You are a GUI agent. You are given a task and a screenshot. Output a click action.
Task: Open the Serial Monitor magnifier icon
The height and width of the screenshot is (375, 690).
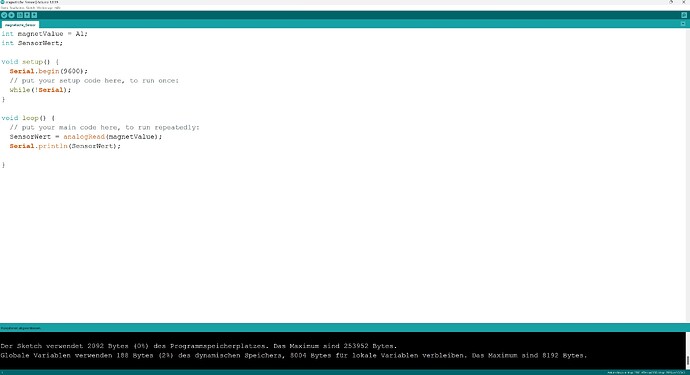684,15
